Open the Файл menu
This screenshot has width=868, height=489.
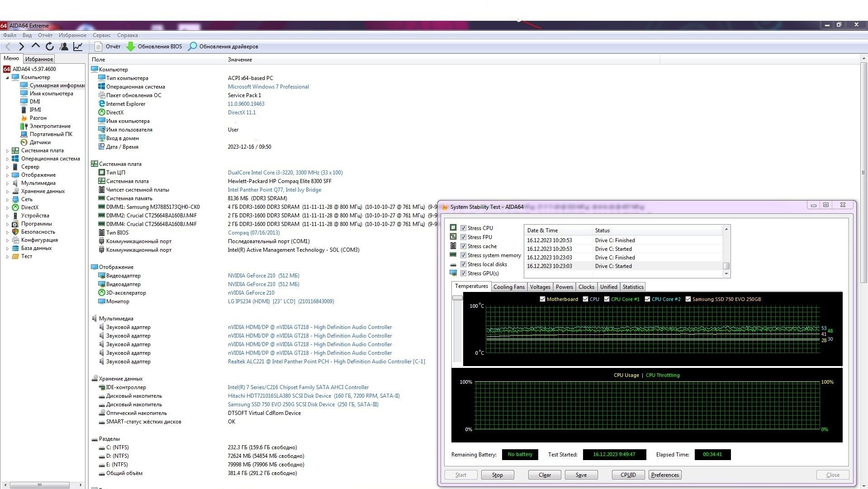9,35
